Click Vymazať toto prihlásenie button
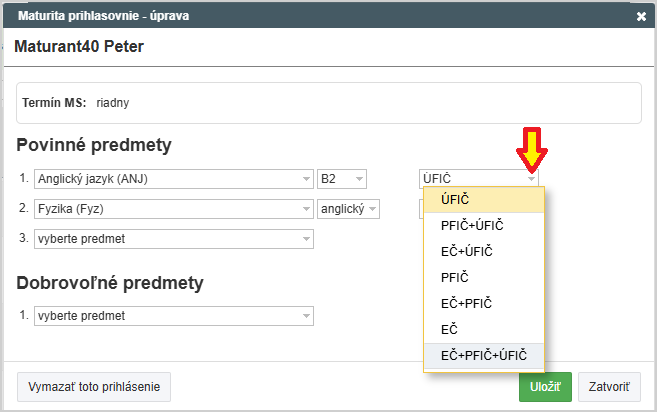The width and height of the screenshot is (657, 412). pyautogui.click(x=94, y=387)
